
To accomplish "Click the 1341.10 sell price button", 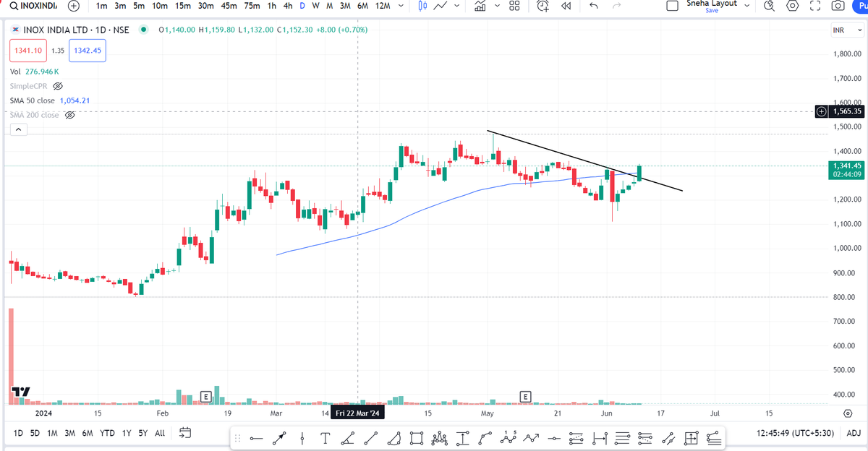I will click(x=28, y=51).
